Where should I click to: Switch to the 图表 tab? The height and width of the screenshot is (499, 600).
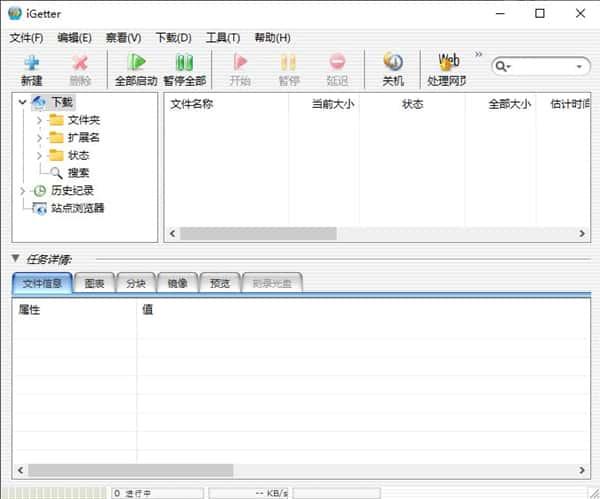(96, 283)
